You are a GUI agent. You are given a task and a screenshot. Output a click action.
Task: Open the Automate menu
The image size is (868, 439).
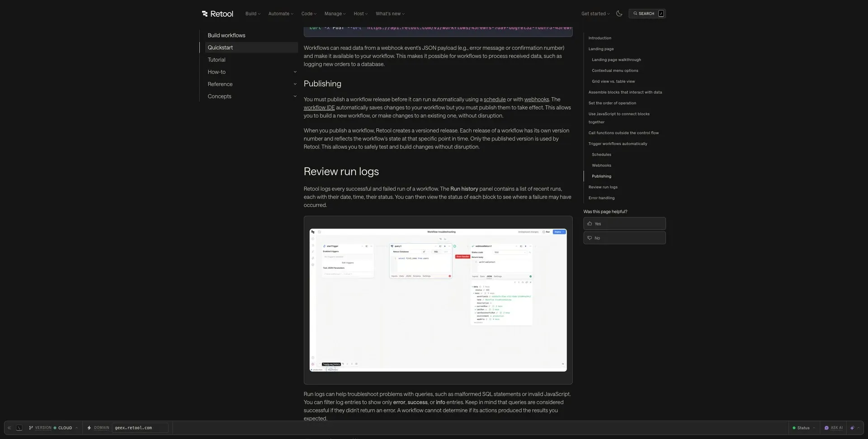click(281, 14)
